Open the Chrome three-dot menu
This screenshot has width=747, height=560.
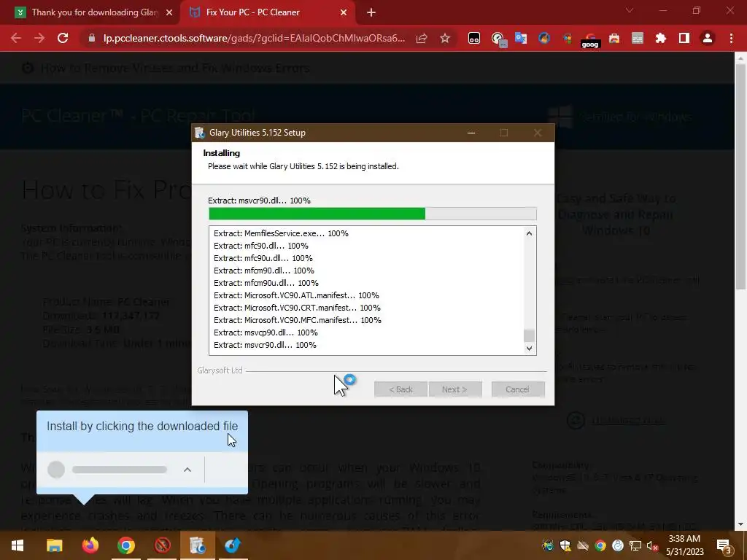(x=731, y=38)
